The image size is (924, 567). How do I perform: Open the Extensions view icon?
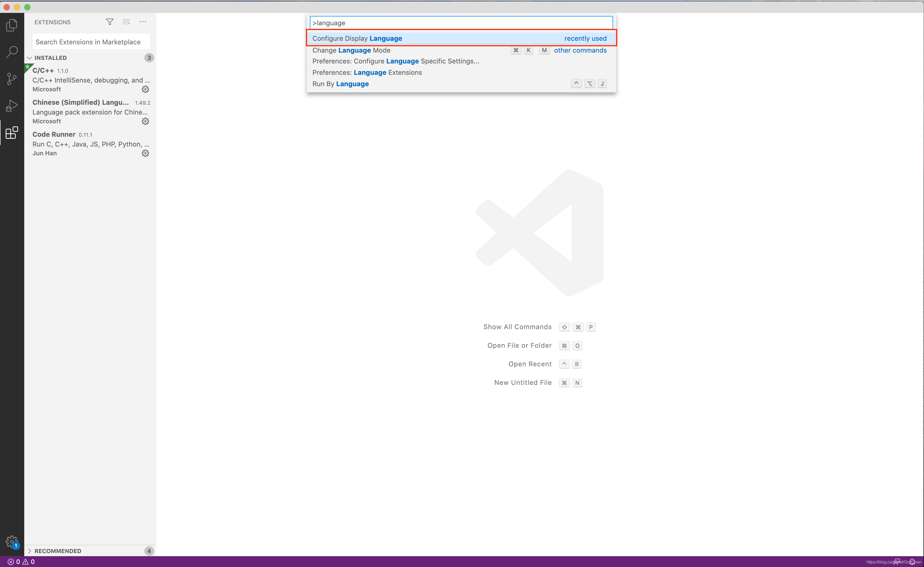click(x=12, y=132)
